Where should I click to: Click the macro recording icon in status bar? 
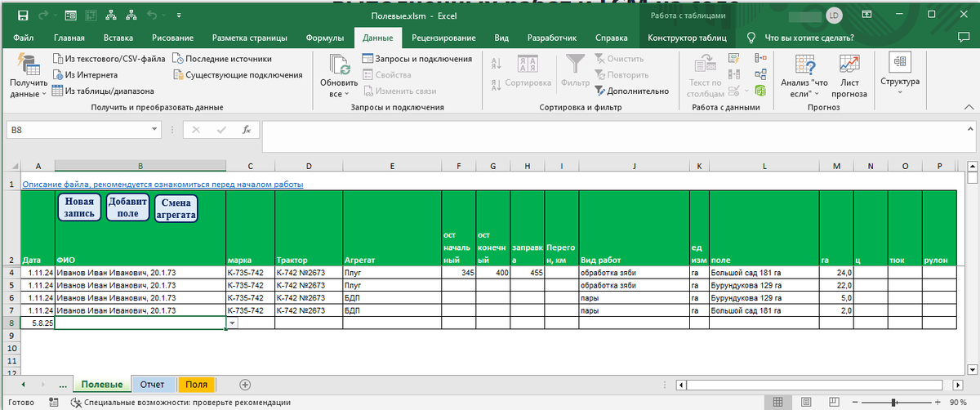point(55,402)
